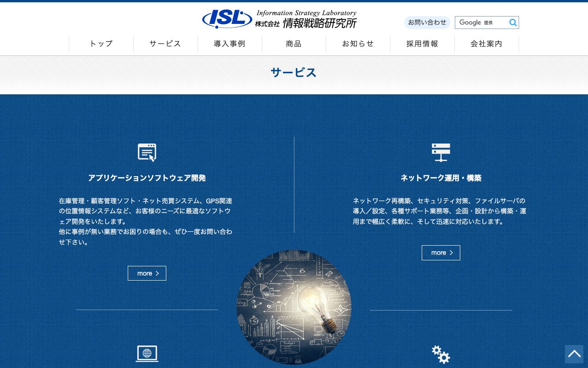The image size is (588, 368).
Task: Select 採用情報 in the navigation
Action: pyautogui.click(x=422, y=44)
